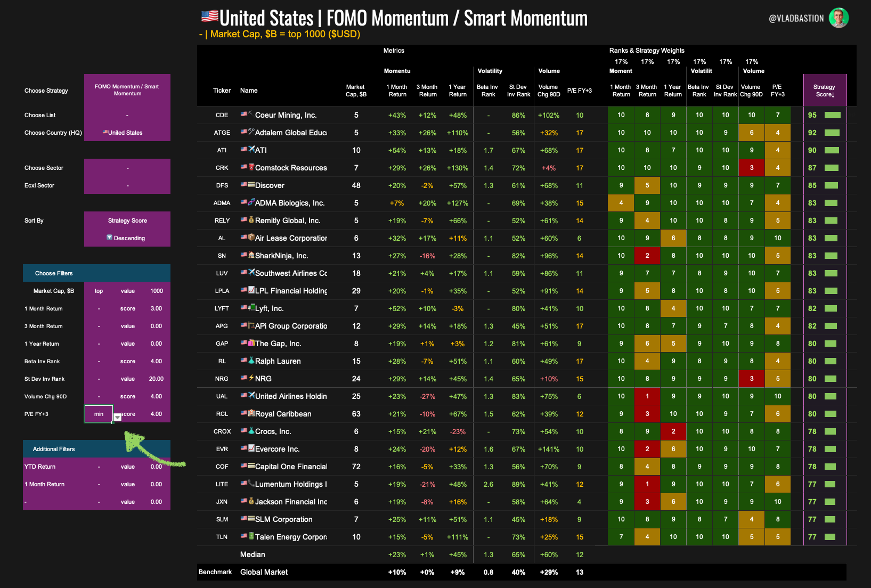Click the 1 Year Return metrics column header

(458, 91)
